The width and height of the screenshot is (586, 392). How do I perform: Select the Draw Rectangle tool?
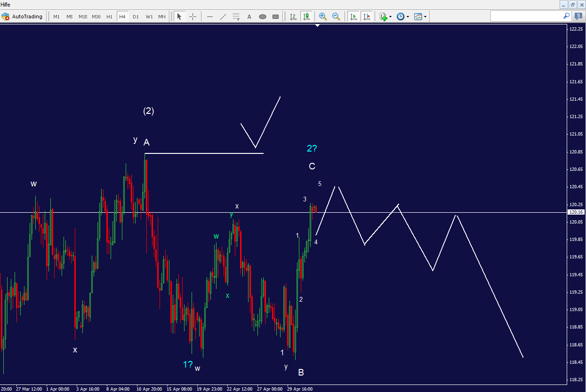(275, 16)
